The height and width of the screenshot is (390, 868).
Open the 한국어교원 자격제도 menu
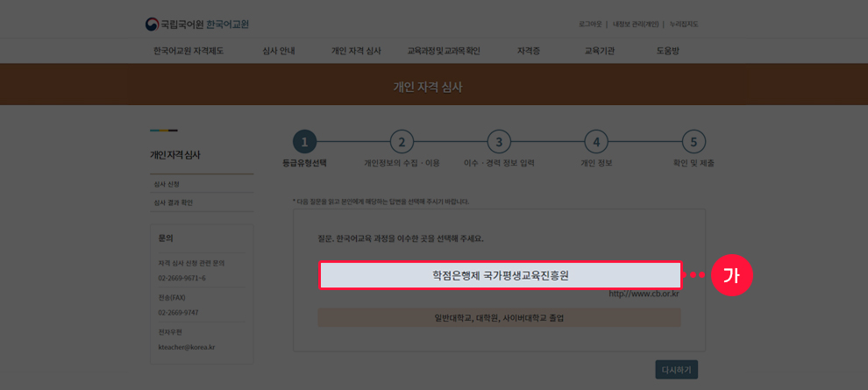coord(189,51)
